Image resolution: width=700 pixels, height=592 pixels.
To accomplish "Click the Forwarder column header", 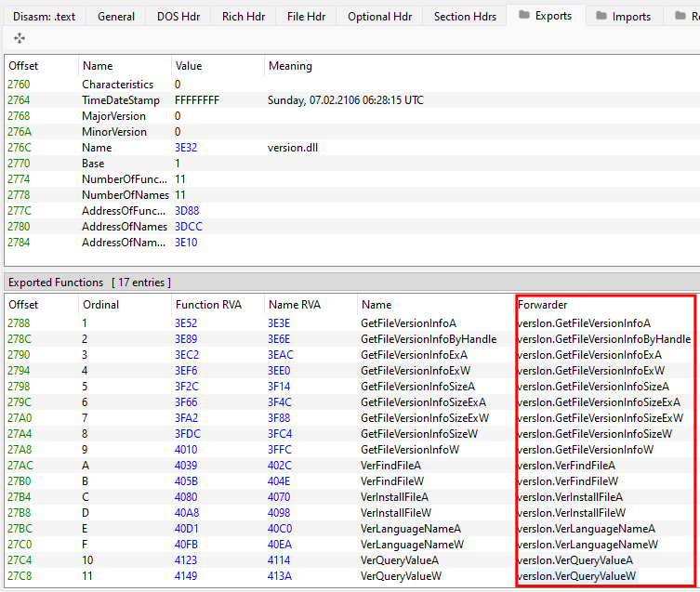I will pyautogui.click(x=542, y=305).
